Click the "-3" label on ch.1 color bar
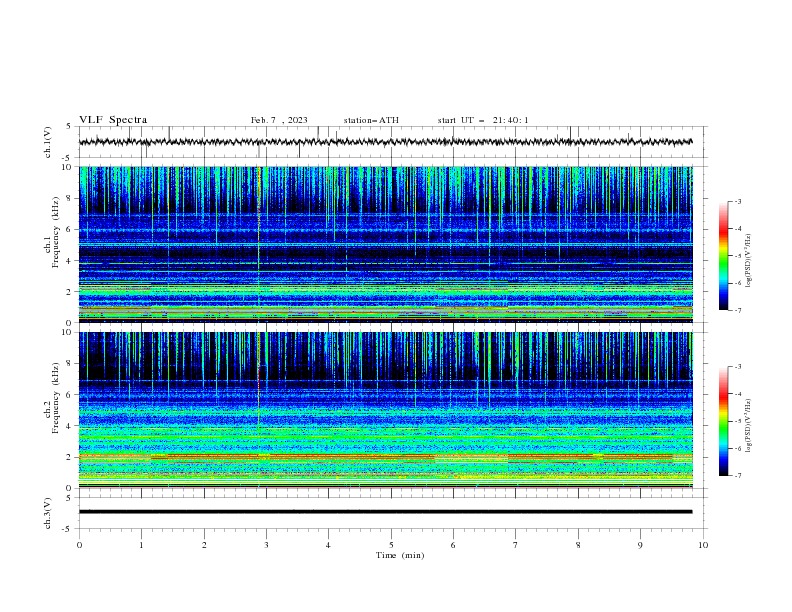Viewport: 792px width, 612px height. pyautogui.click(x=737, y=201)
